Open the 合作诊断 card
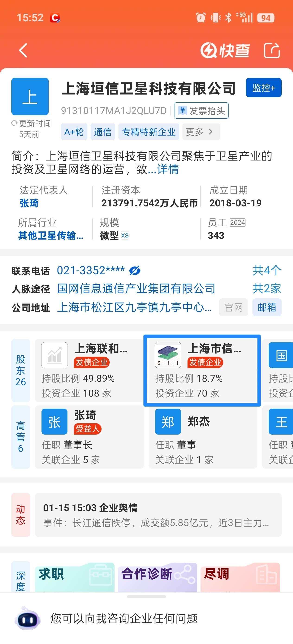 (157, 577)
